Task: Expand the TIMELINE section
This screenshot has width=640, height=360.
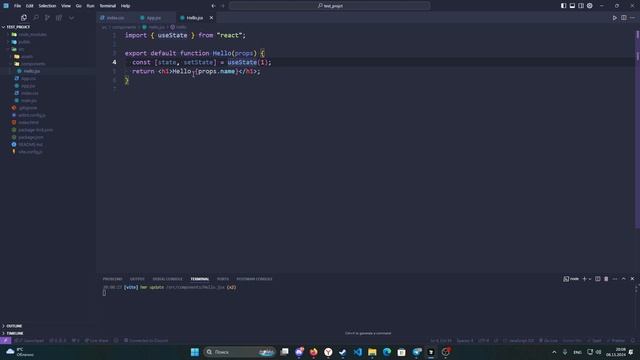Action: tap(48, 333)
